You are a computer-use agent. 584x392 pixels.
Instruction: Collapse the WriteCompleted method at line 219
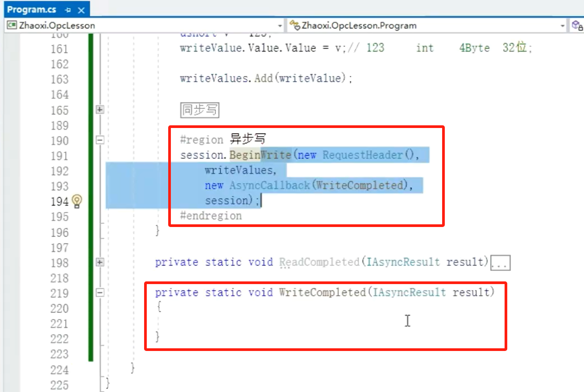(100, 293)
